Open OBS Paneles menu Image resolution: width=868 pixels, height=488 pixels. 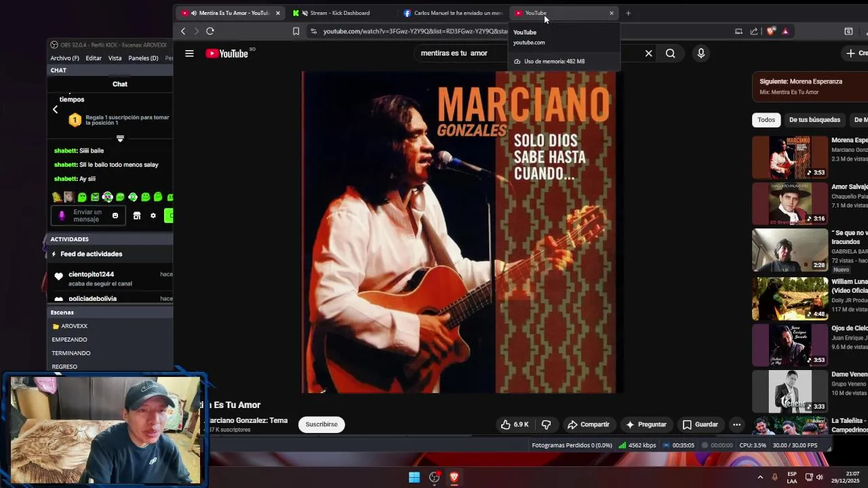tap(143, 58)
